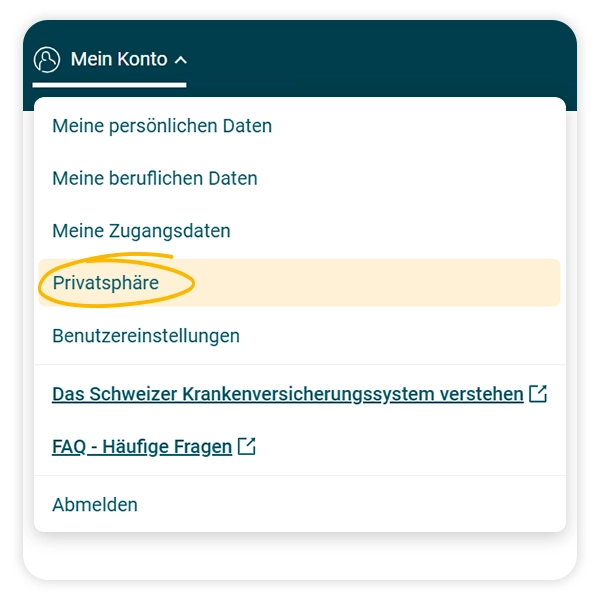This screenshot has height=600, width=600.
Task: Open the Privatsphäre menu entry
Action: (106, 283)
